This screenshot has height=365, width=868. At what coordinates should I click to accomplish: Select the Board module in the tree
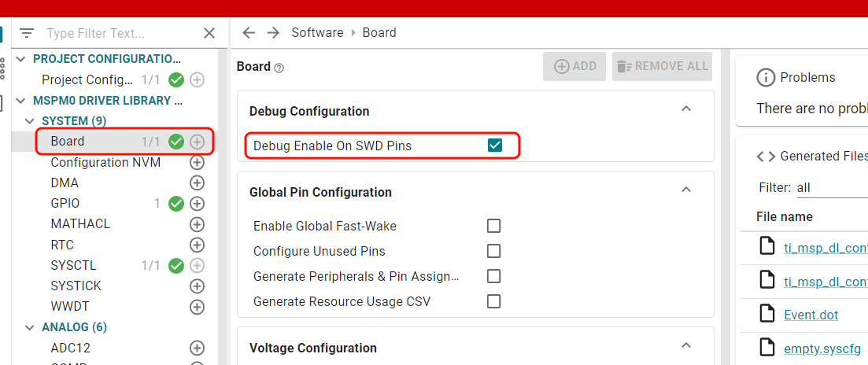tap(68, 142)
